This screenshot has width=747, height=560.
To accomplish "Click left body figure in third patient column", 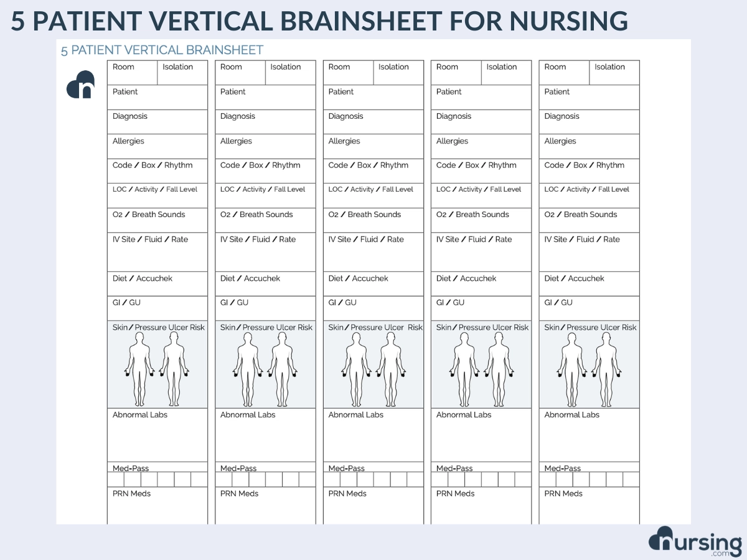I will 355,368.
